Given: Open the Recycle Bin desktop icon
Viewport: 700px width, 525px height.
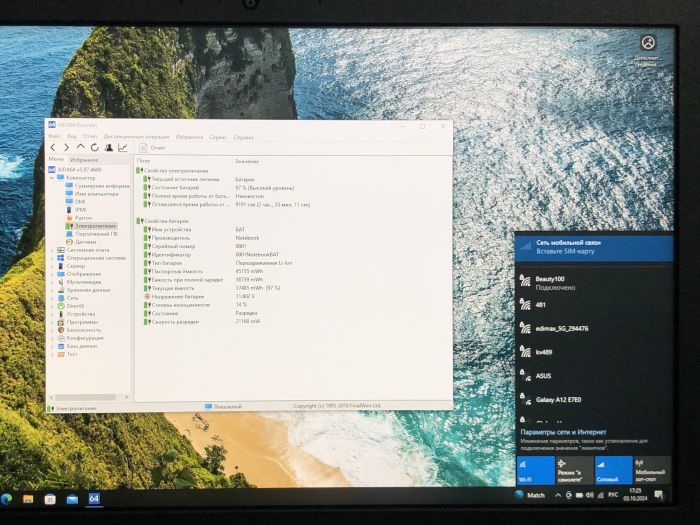Looking at the screenshot, I should click(x=648, y=43).
